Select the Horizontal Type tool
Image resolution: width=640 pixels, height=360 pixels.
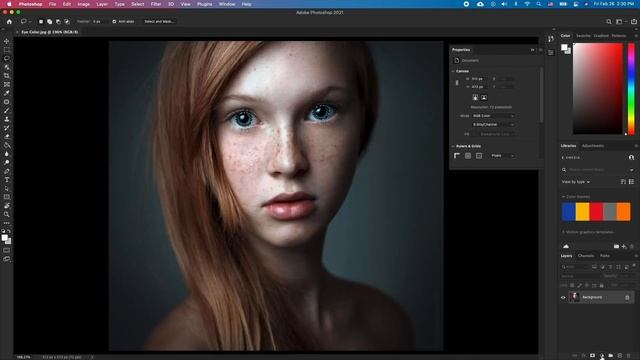coord(7,180)
